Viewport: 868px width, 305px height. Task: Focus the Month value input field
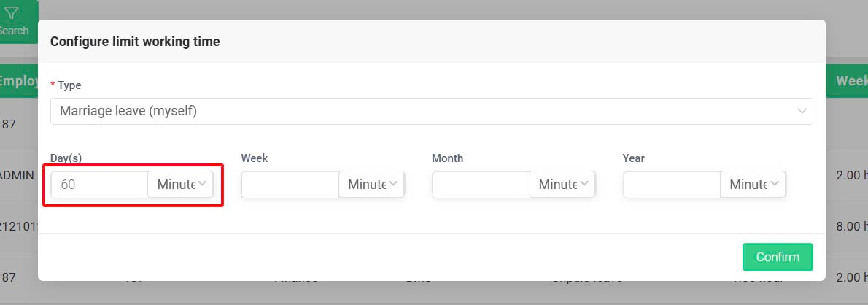[481, 185]
